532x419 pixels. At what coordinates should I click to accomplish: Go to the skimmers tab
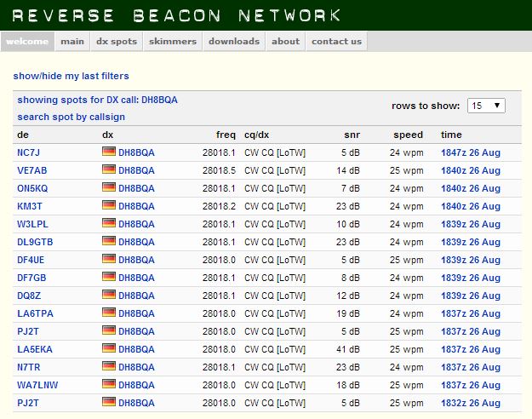pyautogui.click(x=173, y=42)
